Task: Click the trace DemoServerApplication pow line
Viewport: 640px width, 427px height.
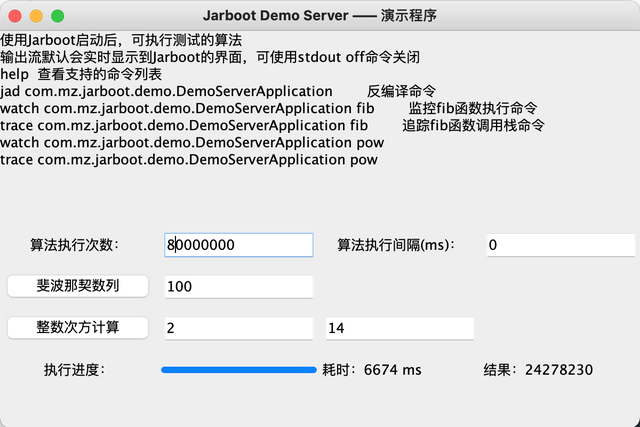Action: (189, 160)
